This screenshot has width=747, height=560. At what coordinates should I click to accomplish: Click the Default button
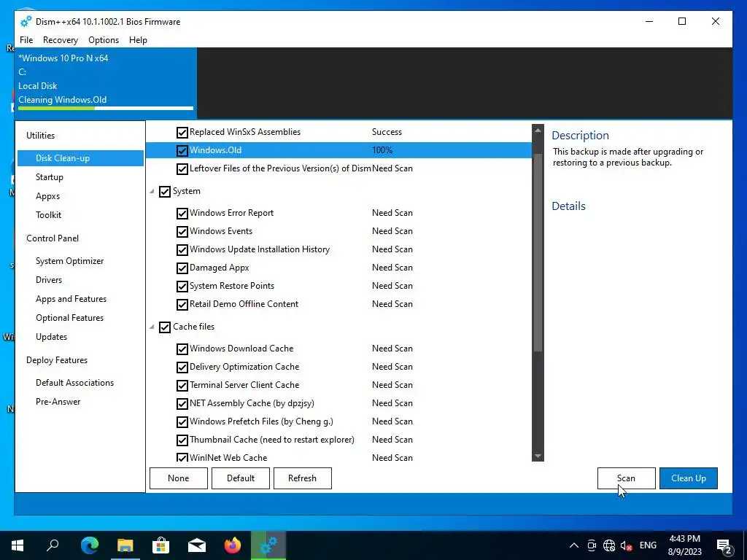point(241,478)
